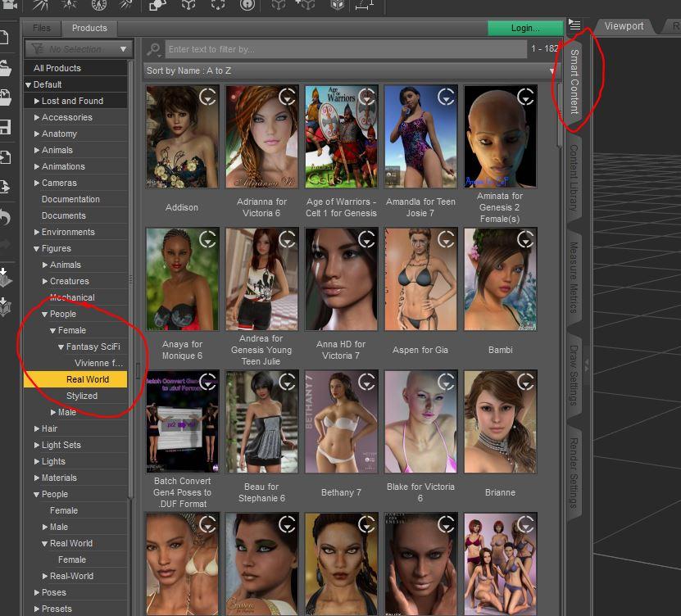Click the badge icon on the Beau for Stephanie 6 thumbnail

coord(287,382)
